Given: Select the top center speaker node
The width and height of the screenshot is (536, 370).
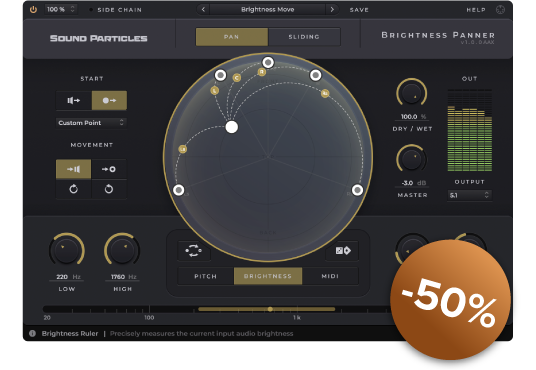Looking at the screenshot, I should (268, 62).
